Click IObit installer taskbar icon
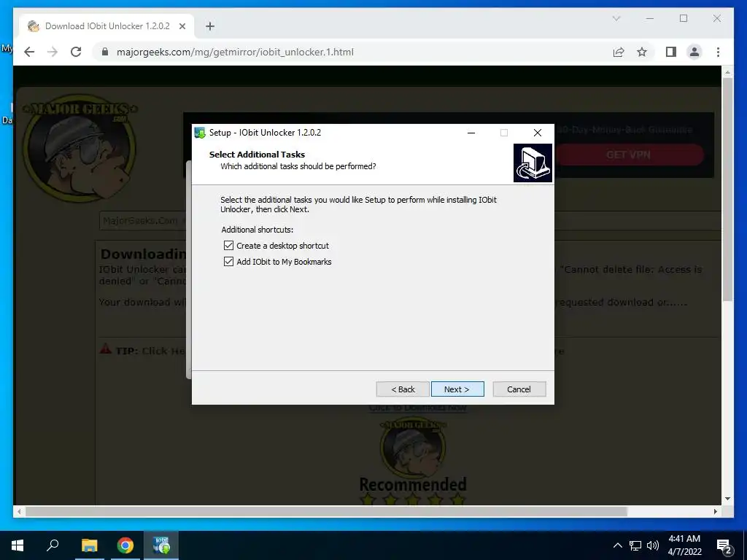 tap(161, 545)
